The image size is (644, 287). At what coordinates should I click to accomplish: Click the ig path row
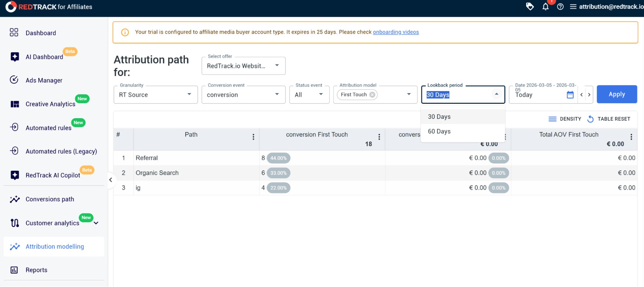(375, 187)
